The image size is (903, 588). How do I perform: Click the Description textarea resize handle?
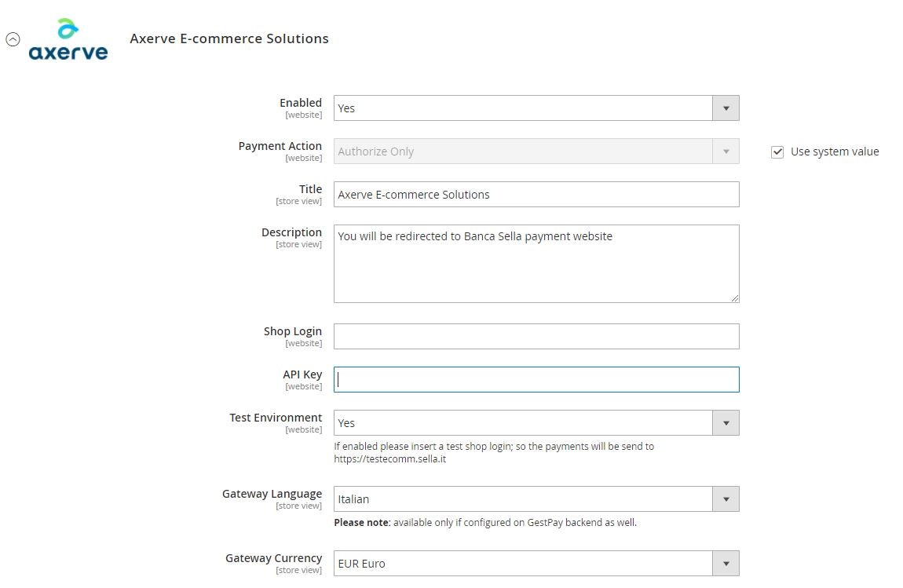click(735, 298)
